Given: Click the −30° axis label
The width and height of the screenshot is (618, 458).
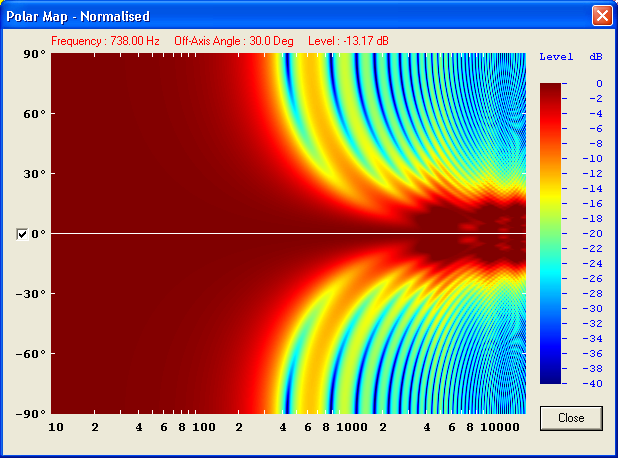Looking at the screenshot, I should point(31,294).
